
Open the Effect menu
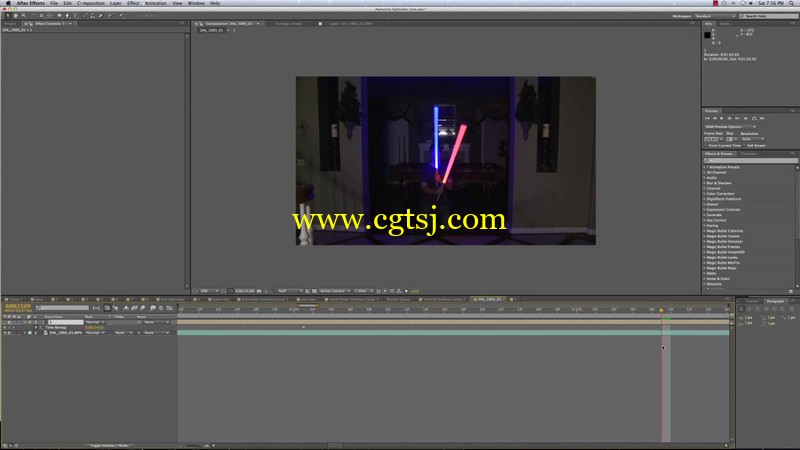133,3
